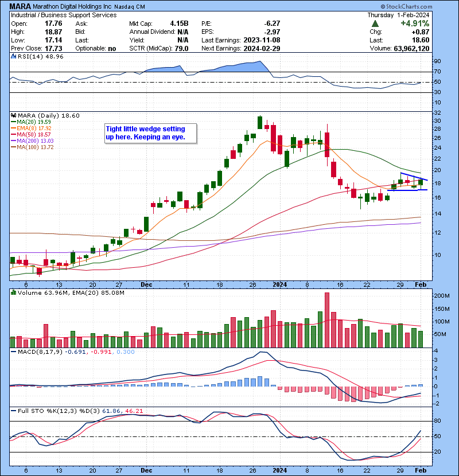This screenshot has width=459, height=476.
Task: Click the highest green candle near Dec 27
Action: click(260, 122)
